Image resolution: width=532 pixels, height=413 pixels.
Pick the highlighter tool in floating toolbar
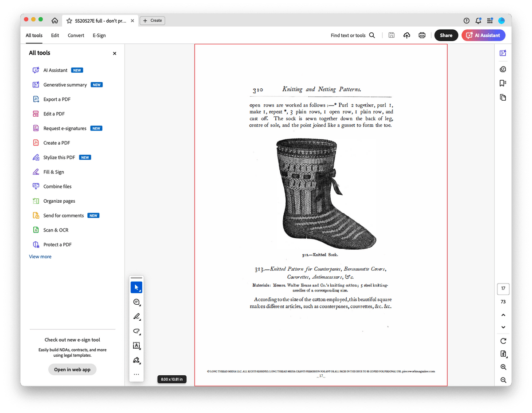(137, 317)
